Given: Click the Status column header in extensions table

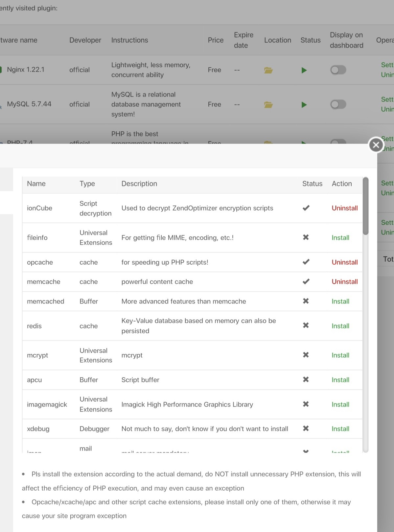Looking at the screenshot, I should coord(312,184).
